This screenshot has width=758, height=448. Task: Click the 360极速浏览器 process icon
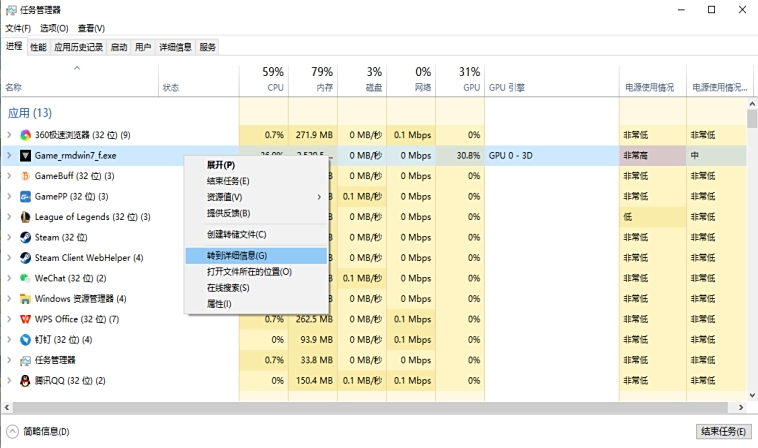26,135
